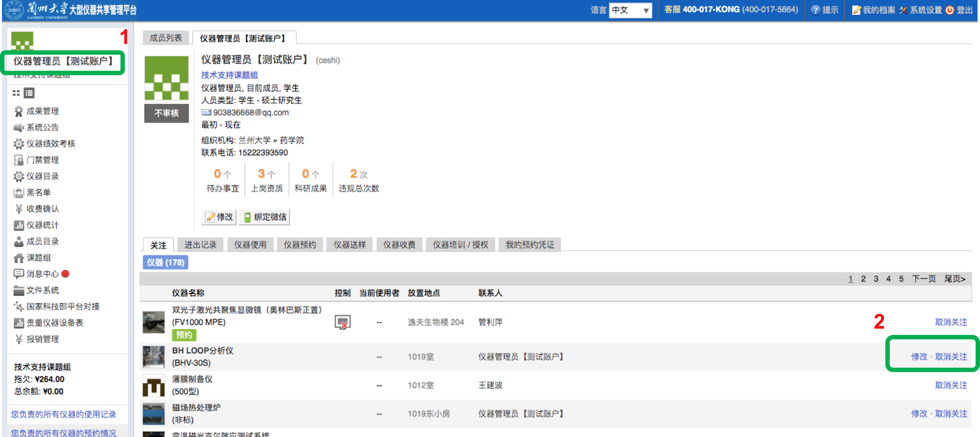The image size is (980, 437).
Task: Open the 仪器收费 tab
Action: [x=400, y=245]
